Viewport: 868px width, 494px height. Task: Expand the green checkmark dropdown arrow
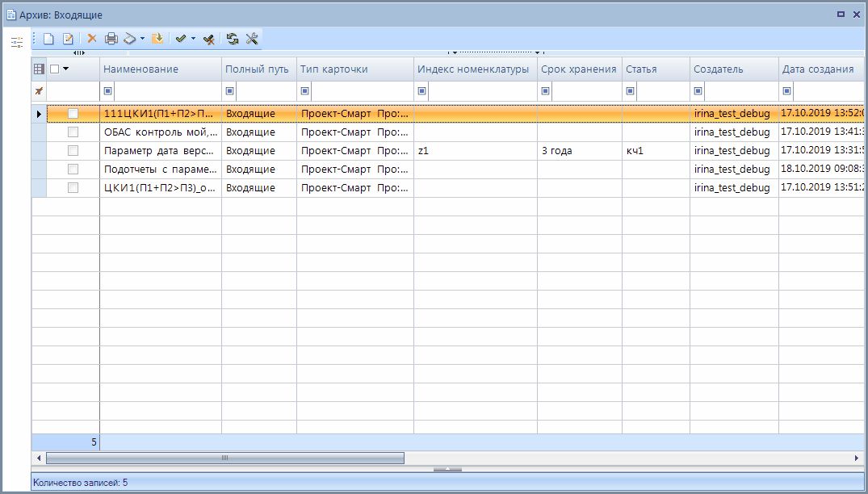coord(194,39)
